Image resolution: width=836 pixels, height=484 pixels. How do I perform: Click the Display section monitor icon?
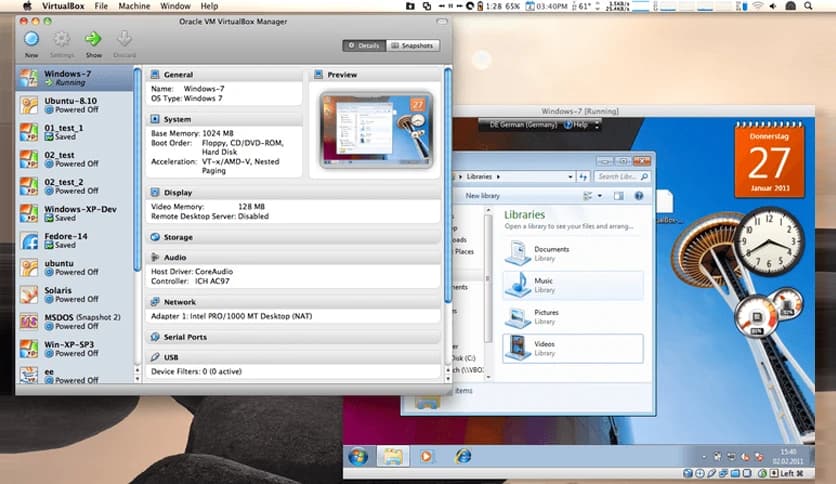(155, 192)
